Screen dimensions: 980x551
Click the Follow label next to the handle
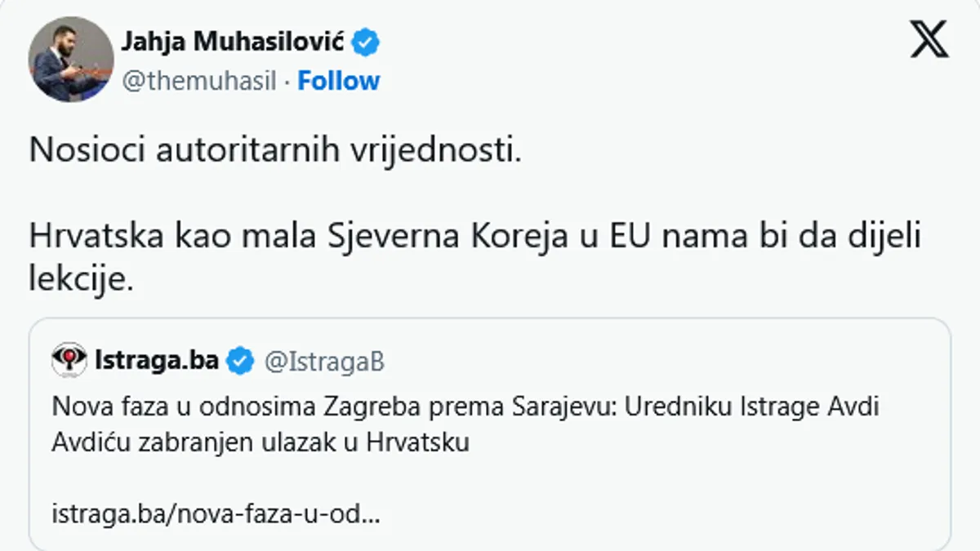tap(339, 81)
